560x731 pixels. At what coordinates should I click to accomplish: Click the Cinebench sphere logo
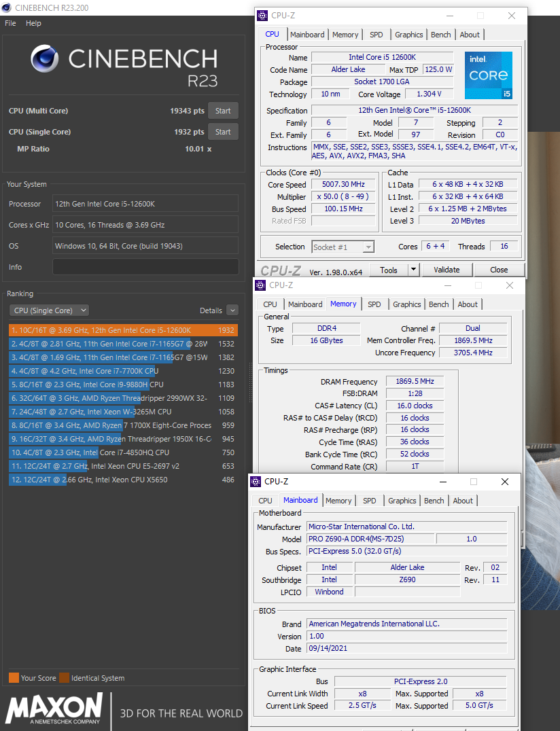(x=45, y=58)
